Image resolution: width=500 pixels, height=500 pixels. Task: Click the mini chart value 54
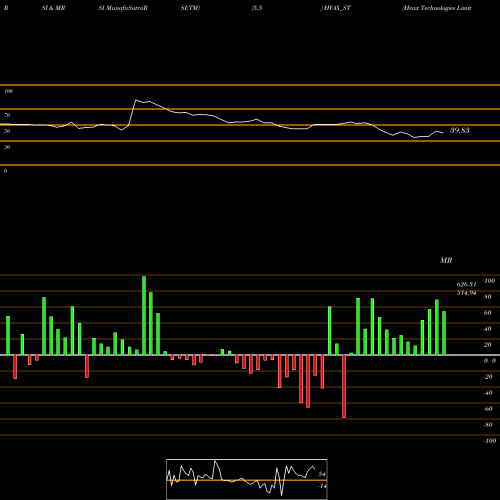(322, 474)
